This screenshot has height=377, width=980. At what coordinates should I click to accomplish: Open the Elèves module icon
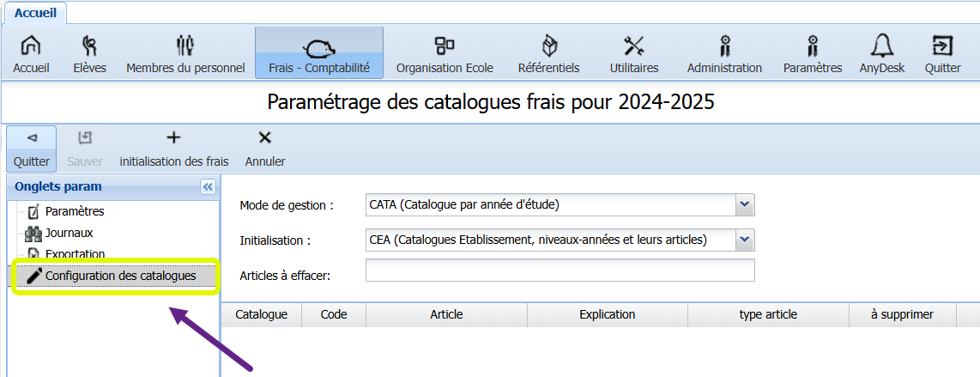click(x=89, y=54)
